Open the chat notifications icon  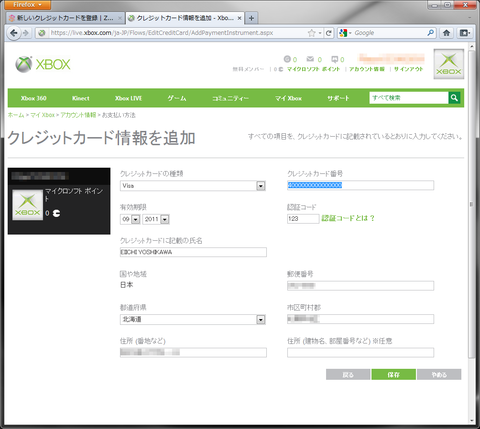tap(334, 59)
